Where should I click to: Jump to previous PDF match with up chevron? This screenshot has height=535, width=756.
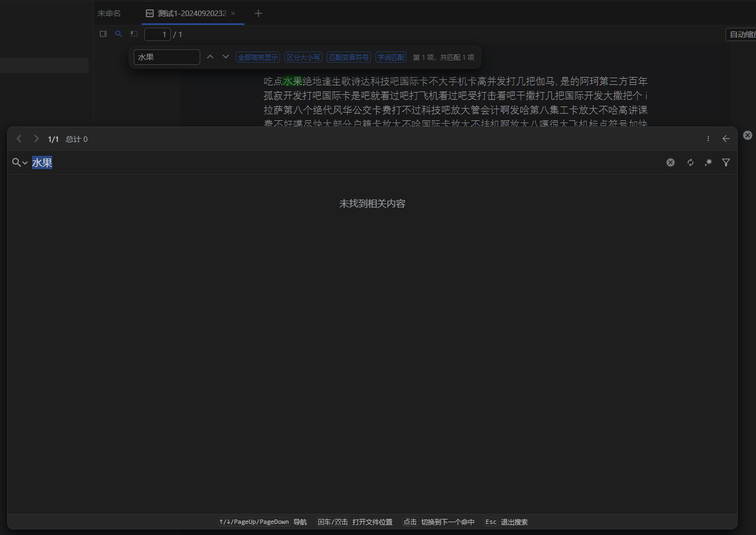(210, 57)
